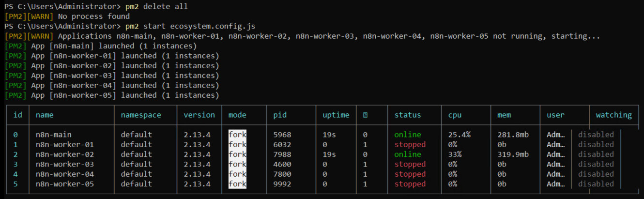
Task: Click the 'namespace' column header
Action: 141,115
